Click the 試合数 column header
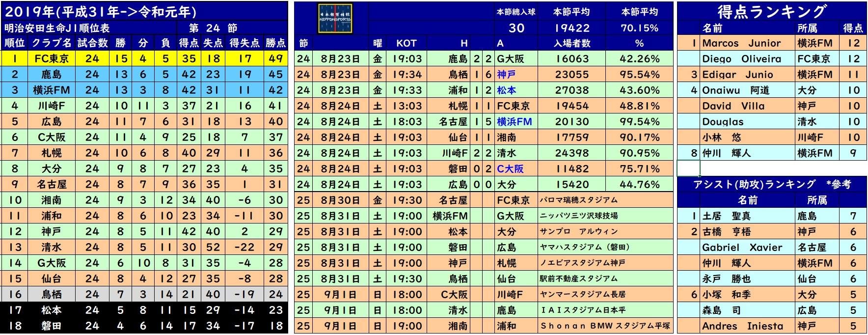The width and height of the screenshot is (868, 335). pyautogui.click(x=92, y=43)
